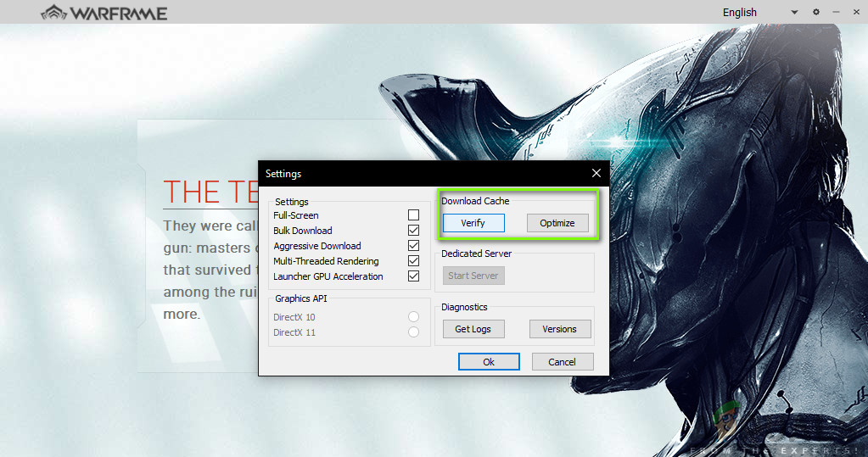Confirm settings with Ok button

coord(489,362)
